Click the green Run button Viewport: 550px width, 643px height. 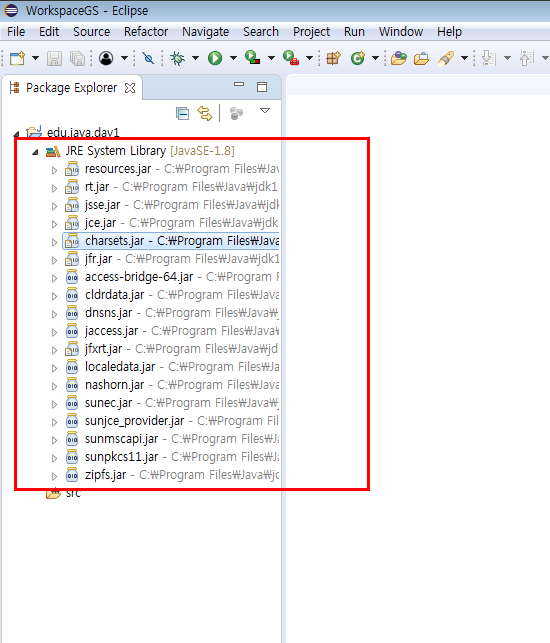pyautogui.click(x=215, y=58)
